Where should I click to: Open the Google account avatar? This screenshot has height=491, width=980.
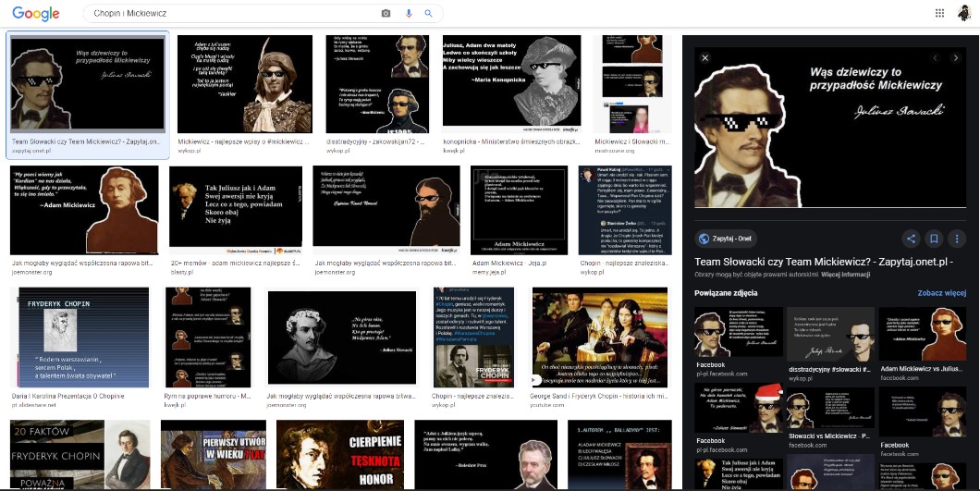point(964,13)
